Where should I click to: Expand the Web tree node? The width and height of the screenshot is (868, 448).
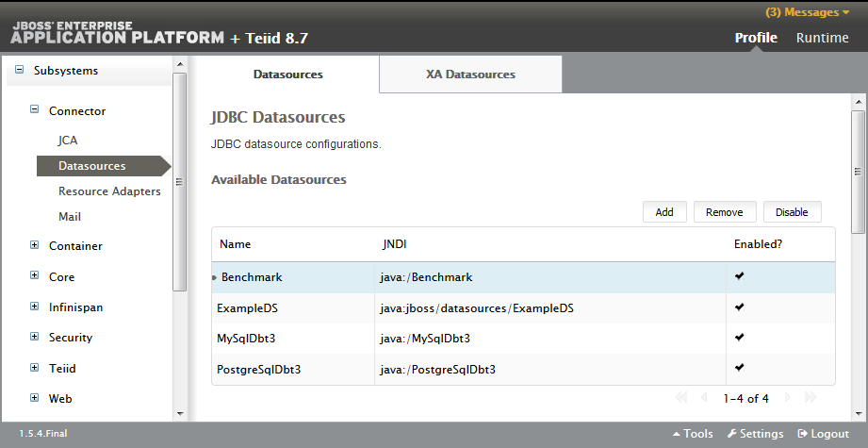tap(34, 398)
